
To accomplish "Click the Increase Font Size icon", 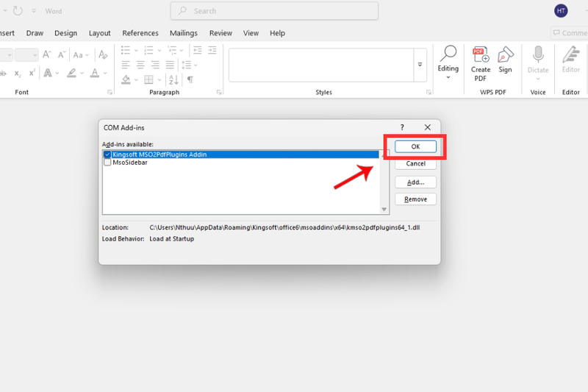I will 46,54.
